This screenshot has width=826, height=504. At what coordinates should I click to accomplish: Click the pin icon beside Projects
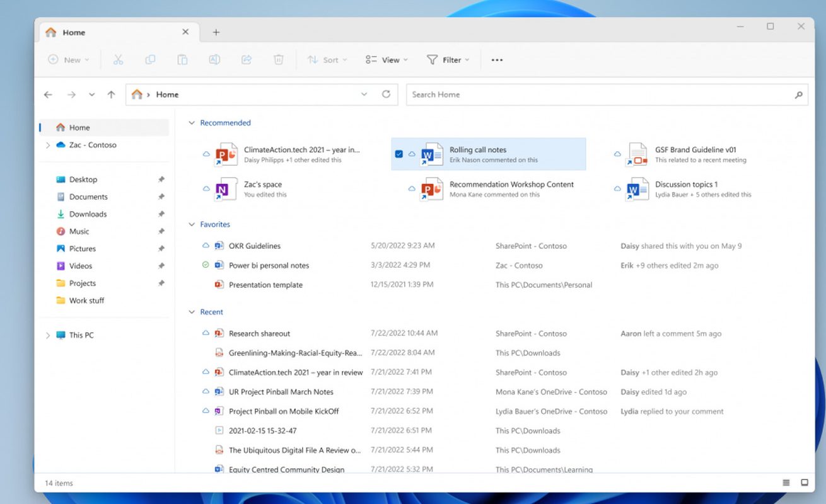coord(161,283)
